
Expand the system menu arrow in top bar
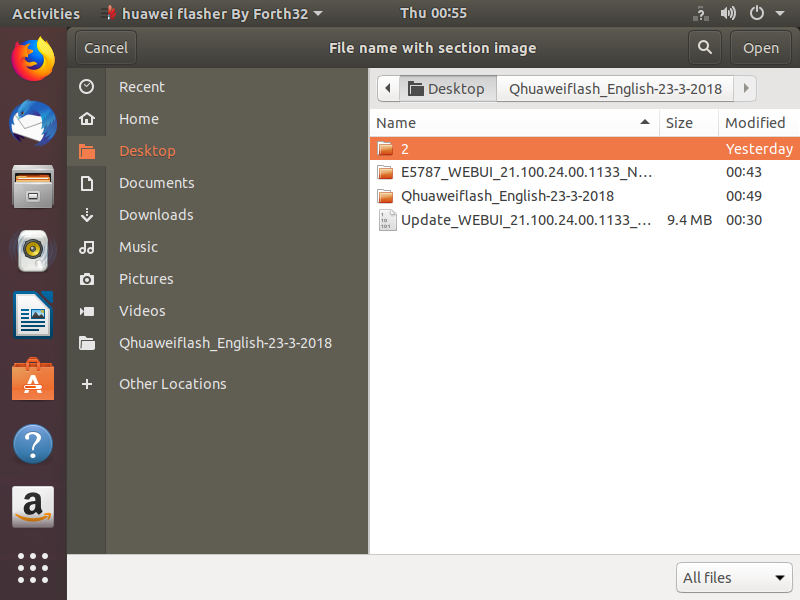click(780, 13)
